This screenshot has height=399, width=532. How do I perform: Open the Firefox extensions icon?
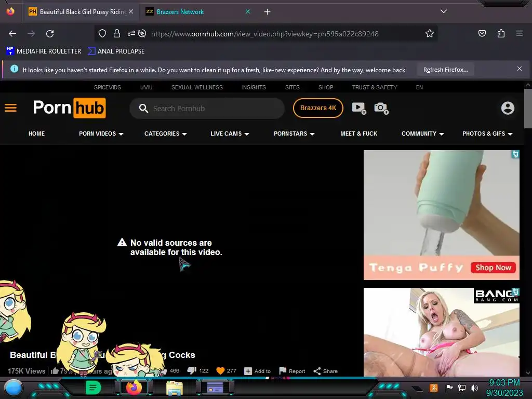click(x=501, y=33)
